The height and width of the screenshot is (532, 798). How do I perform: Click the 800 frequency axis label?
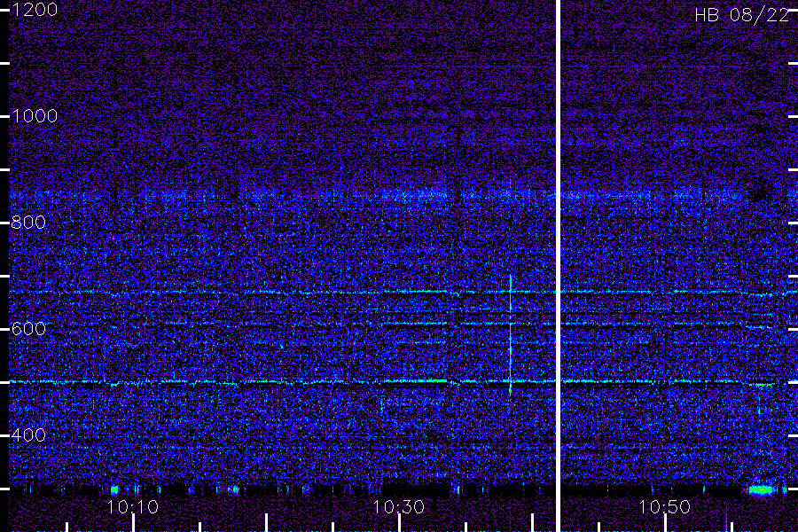click(x=28, y=223)
